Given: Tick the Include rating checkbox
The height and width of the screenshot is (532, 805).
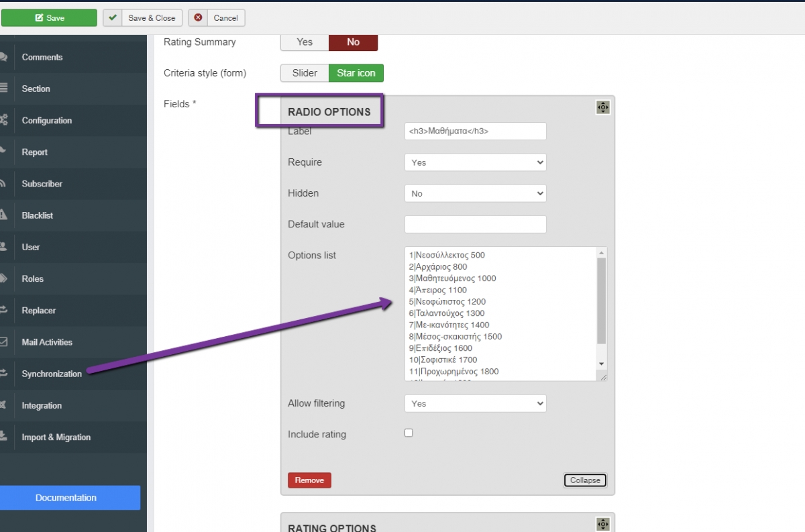Looking at the screenshot, I should tap(409, 433).
